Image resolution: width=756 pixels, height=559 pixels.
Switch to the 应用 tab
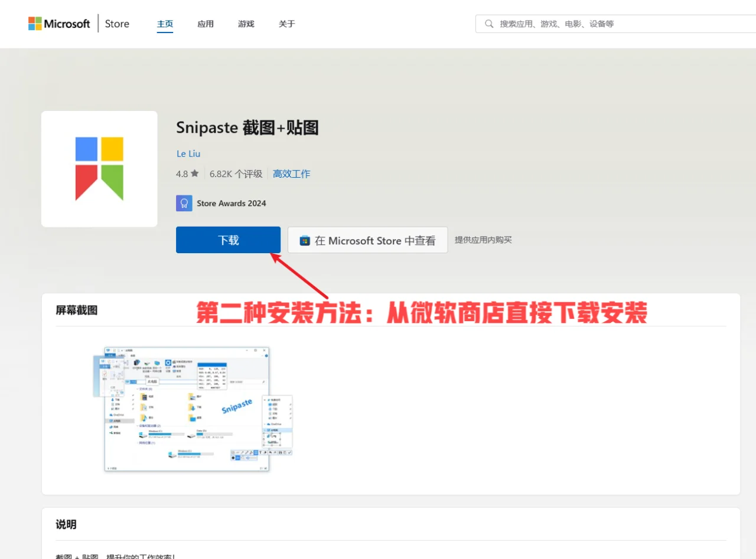pyautogui.click(x=206, y=24)
